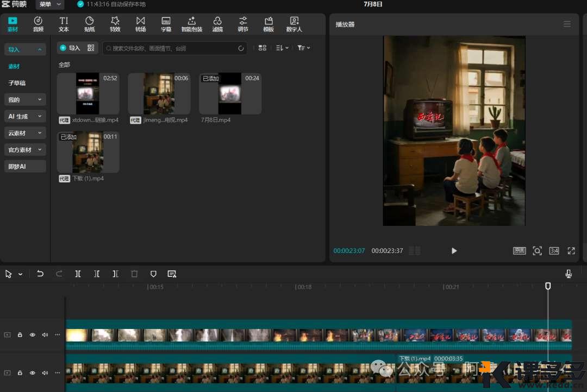Open 即梦AI in the sidebar

point(25,167)
